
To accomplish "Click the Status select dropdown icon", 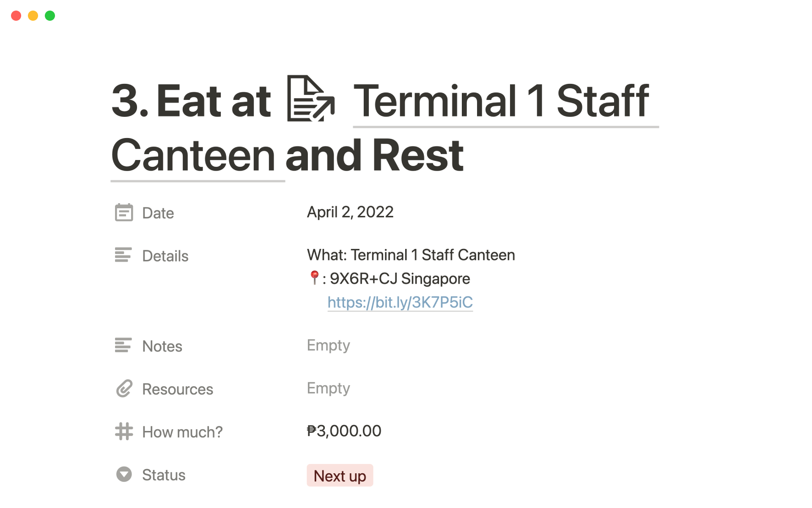I will 124,475.
